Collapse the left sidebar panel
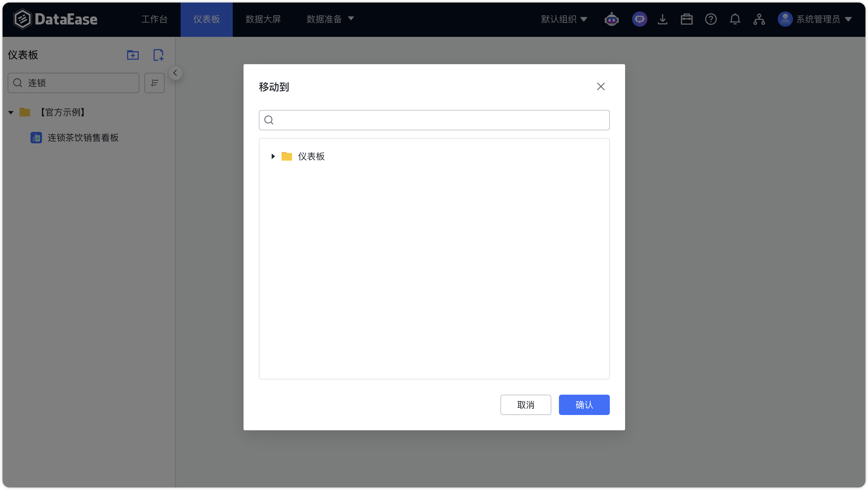Viewport: 868px width, 490px height. click(x=175, y=73)
